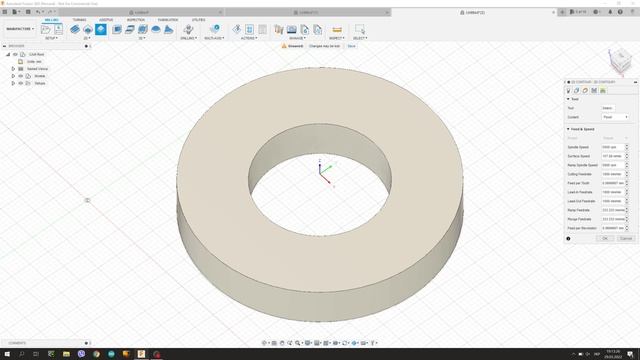
Task: Click the Cutting Feedrate input field
Action: [x=613, y=174]
